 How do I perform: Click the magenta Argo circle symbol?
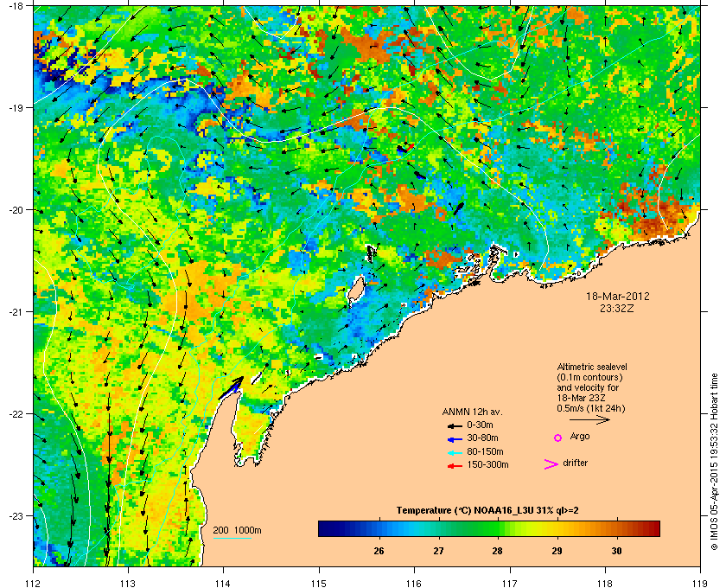[x=558, y=438]
